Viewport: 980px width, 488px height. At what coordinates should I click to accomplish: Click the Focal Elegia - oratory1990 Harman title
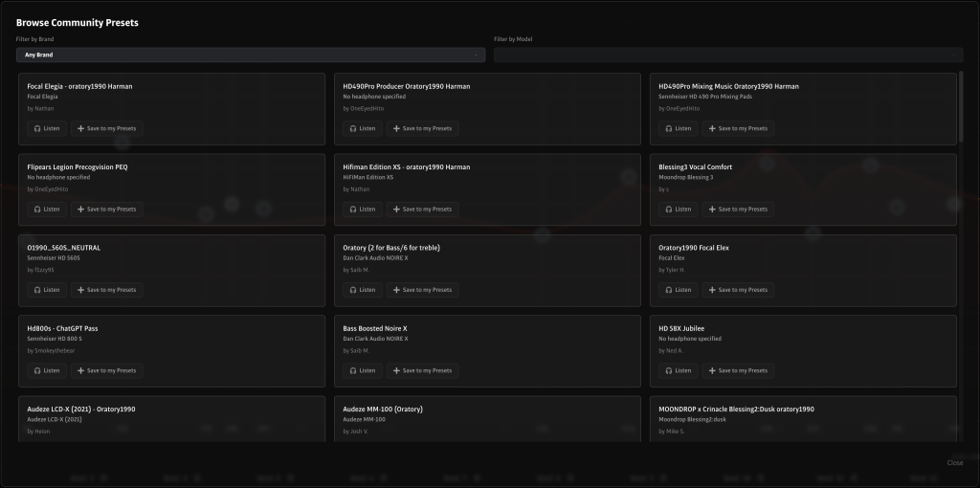[x=80, y=87]
